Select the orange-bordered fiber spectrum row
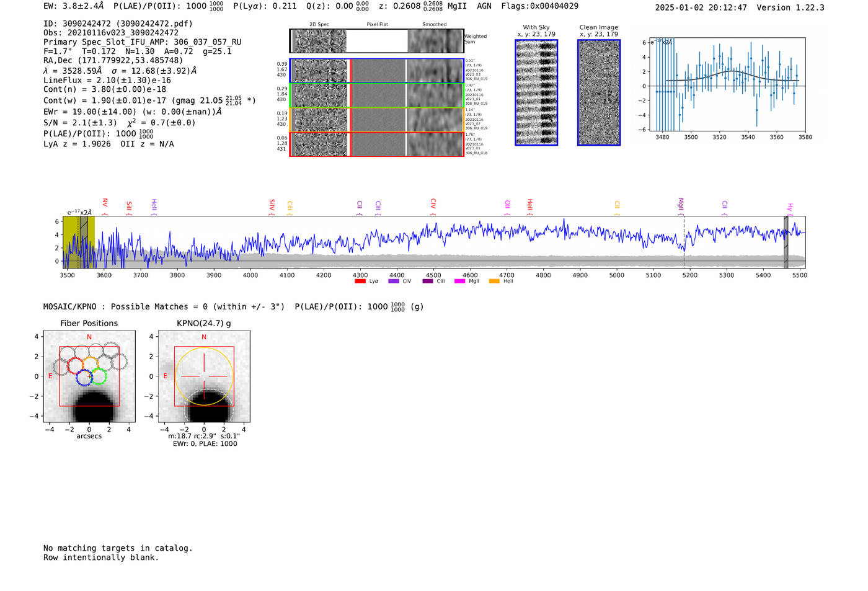The width and height of the screenshot is (868, 591). click(376, 120)
